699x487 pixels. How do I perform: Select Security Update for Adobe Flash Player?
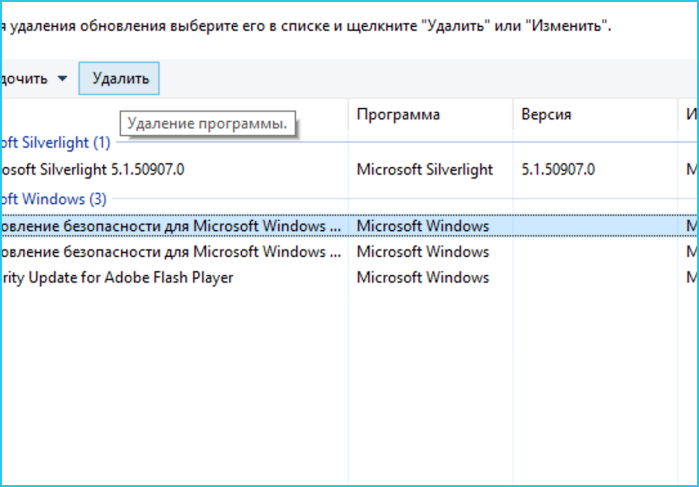coord(116,278)
